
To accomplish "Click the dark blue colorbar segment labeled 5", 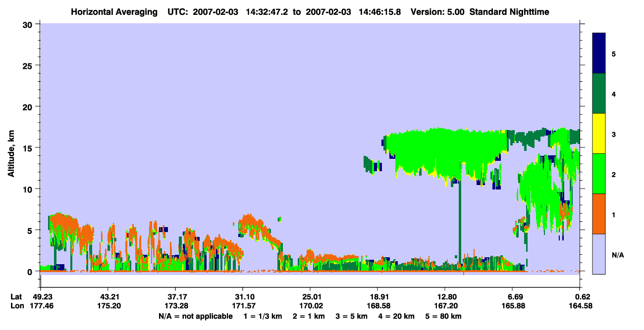I will pos(599,53).
